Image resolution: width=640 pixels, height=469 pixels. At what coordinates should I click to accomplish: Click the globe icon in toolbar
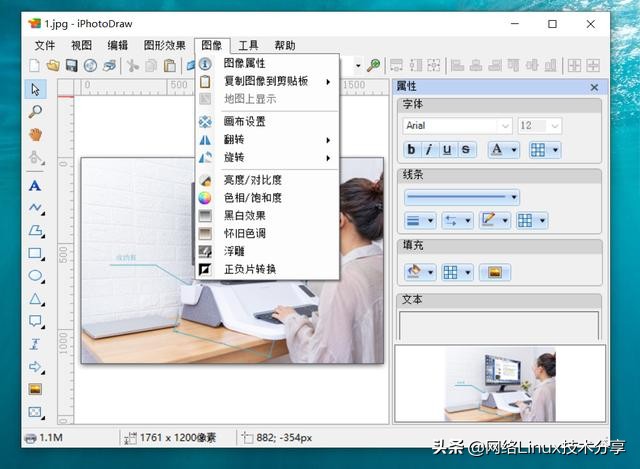pos(91,65)
